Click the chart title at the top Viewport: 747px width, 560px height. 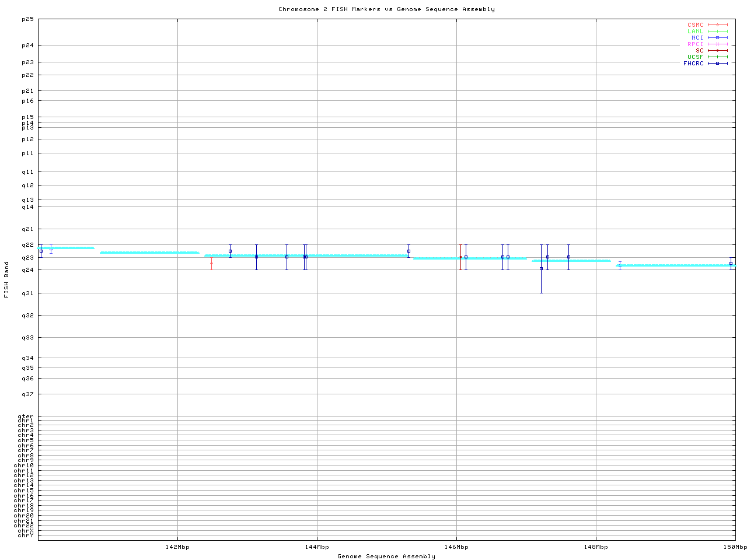click(x=386, y=9)
